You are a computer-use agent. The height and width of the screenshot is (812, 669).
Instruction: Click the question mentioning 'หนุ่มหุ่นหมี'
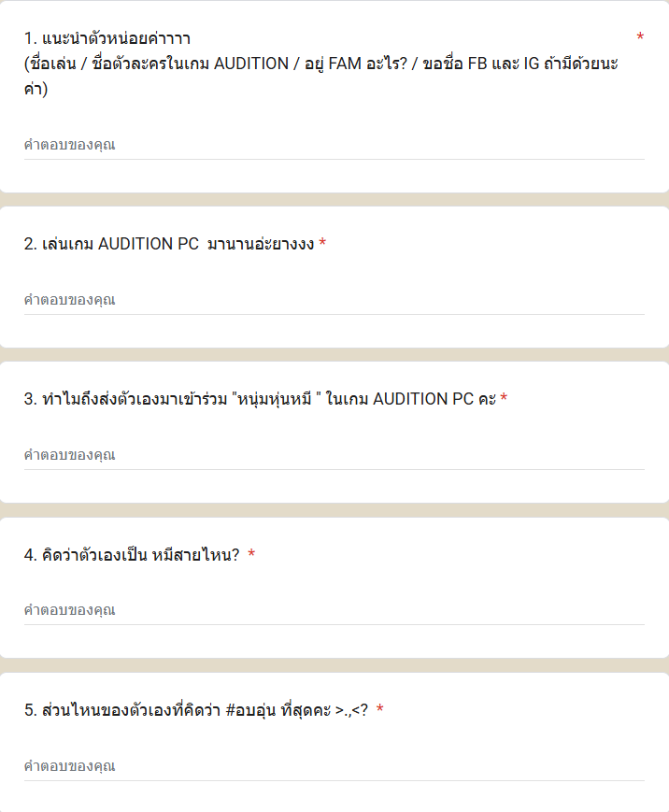pyautogui.click(x=262, y=401)
